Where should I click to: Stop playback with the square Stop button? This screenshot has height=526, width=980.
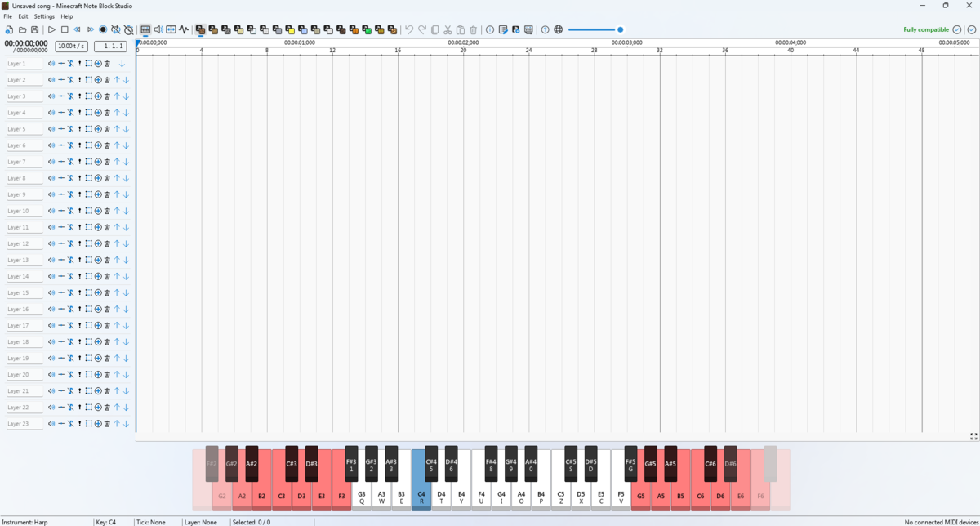pyautogui.click(x=65, y=30)
